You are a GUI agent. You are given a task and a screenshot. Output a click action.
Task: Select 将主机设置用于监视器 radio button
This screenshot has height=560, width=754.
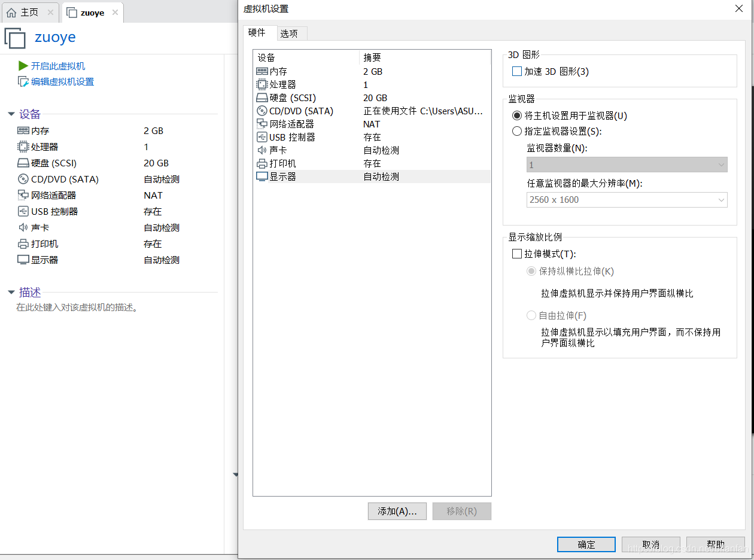pos(517,115)
